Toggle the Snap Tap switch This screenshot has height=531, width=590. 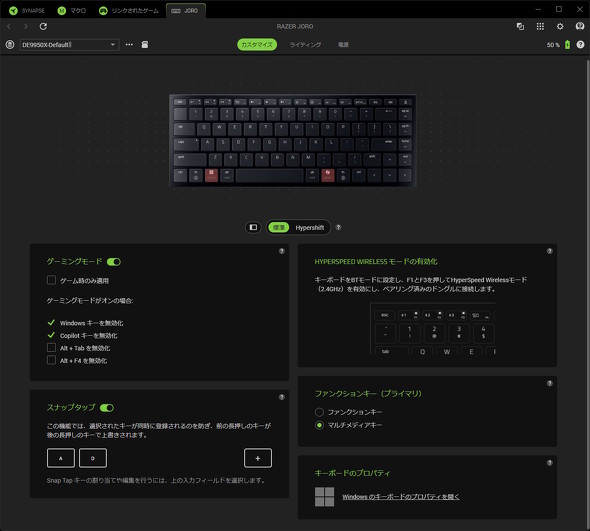coord(107,408)
